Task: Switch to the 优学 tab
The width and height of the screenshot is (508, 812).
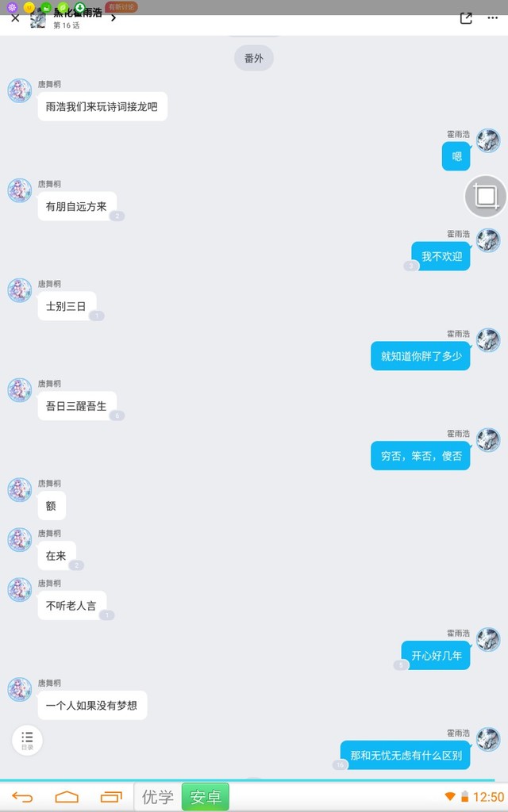Action: pyautogui.click(x=158, y=797)
